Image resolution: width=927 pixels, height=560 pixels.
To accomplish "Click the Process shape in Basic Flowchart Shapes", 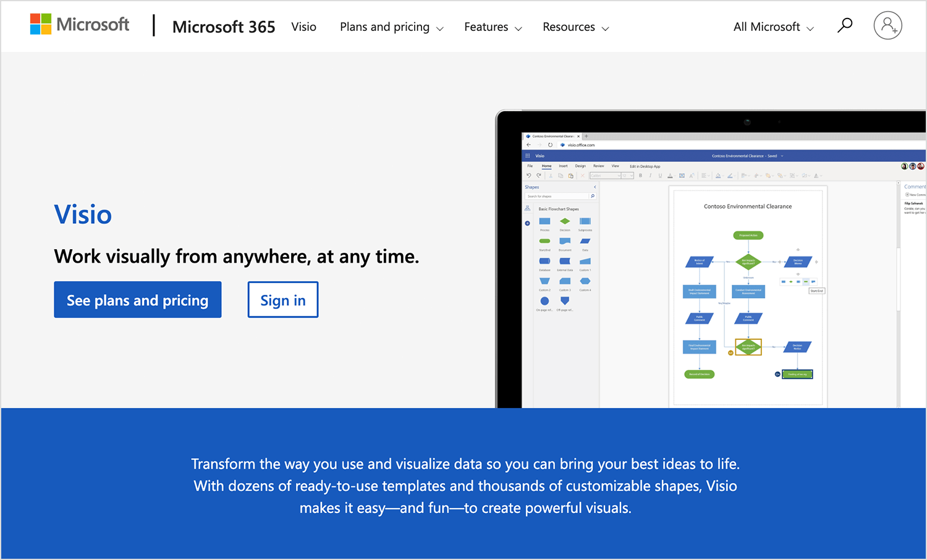I will (x=544, y=221).
